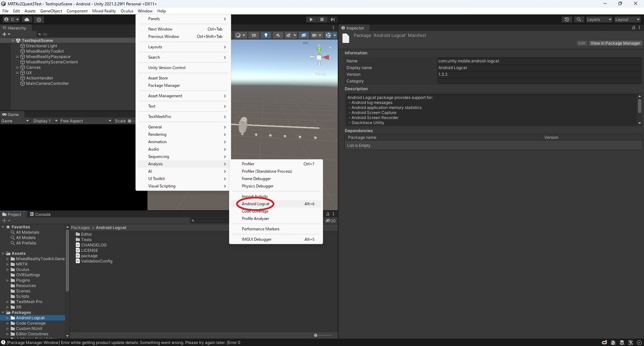This screenshot has height=346, width=644.
Task: Toggle the effects dropdown arrow in Scene toolbar
Action: [x=294, y=35]
